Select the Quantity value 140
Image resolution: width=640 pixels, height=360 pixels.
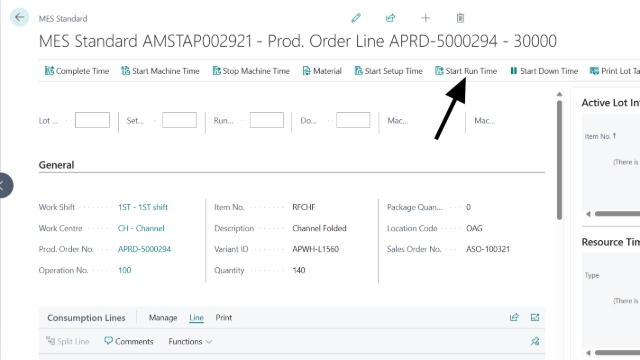(299, 270)
